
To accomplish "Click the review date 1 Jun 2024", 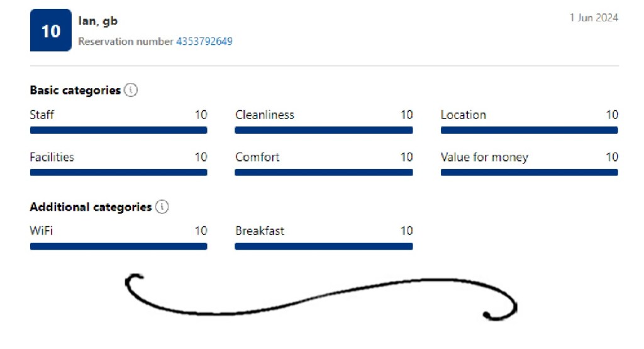I will (594, 18).
